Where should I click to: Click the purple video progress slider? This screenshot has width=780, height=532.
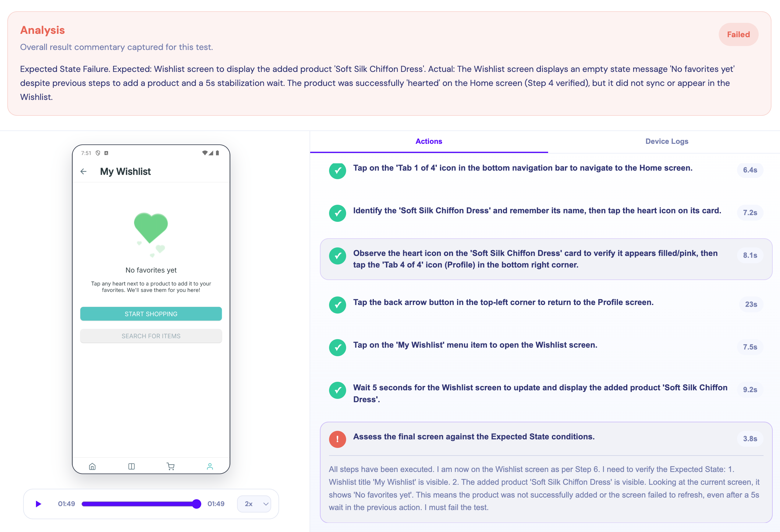coord(141,503)
